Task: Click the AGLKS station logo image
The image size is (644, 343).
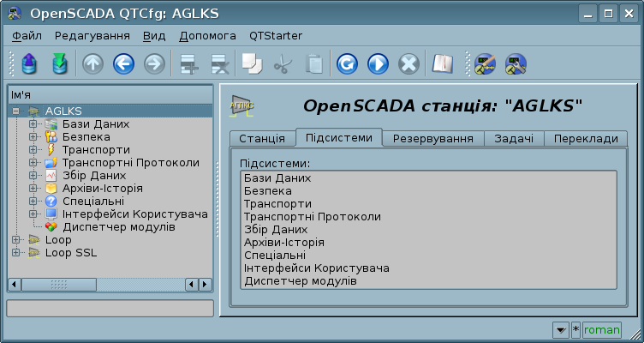Action: click(x=242, y=105)
